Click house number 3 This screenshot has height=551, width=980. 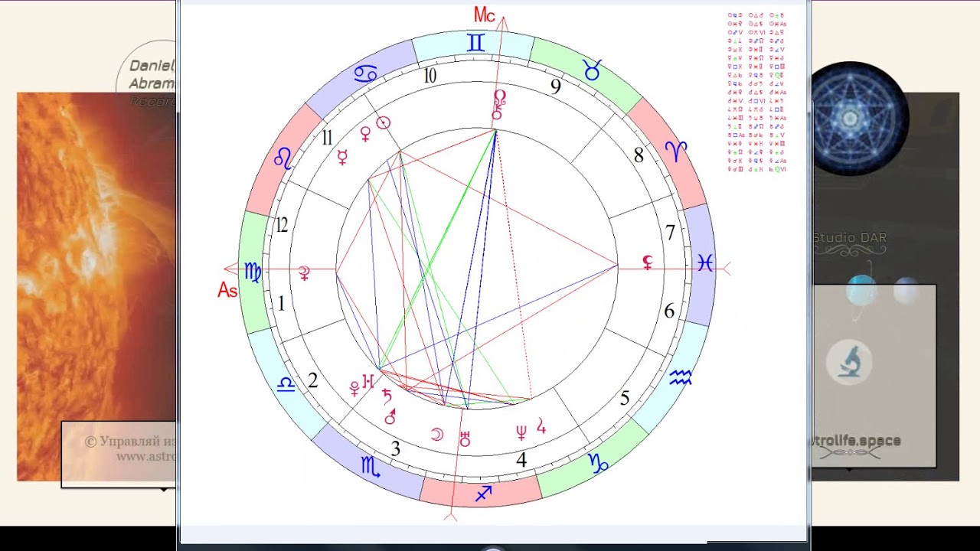point(395,449)
